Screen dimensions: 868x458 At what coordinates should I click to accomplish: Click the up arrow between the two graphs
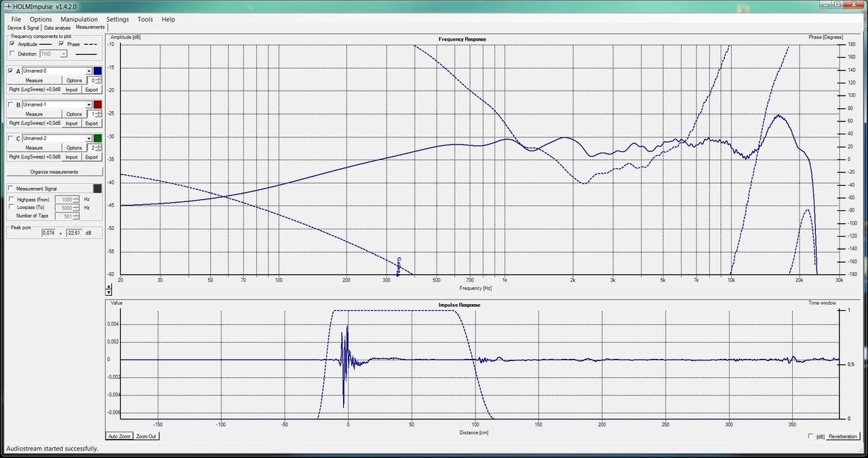(108, 286)
